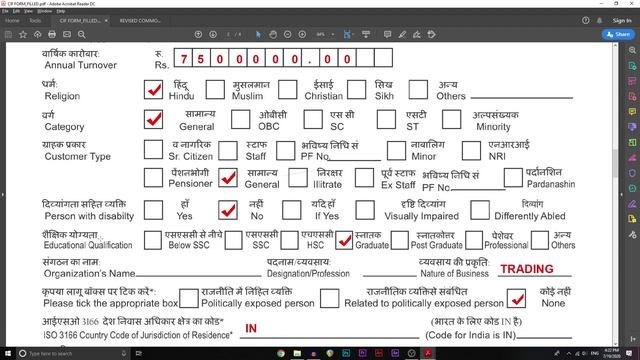The height and width of the screenshot is (360, 640).
Task: Switch to the Tools tab
Action: pos(35,20)
